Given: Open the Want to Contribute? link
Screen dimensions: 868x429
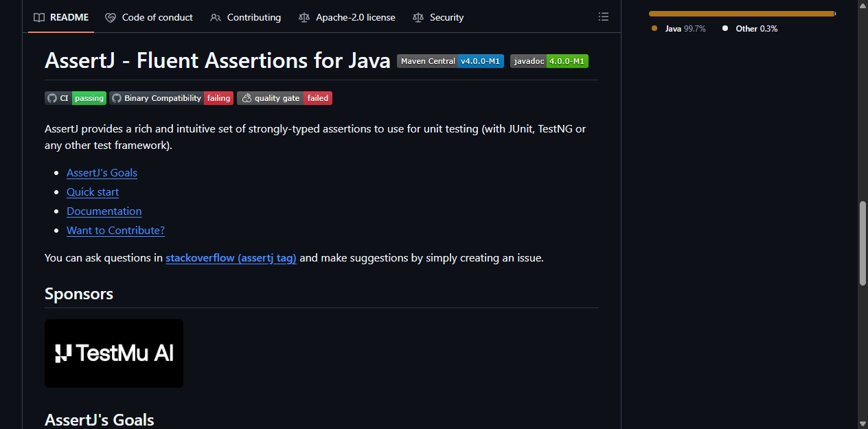Looking at the screenshot, I should pos(115,231).
